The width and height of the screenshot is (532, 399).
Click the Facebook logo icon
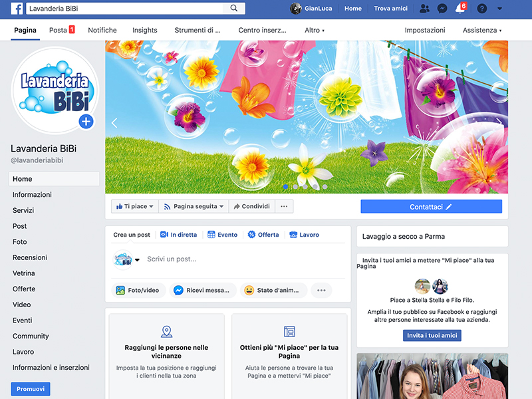[x=17, y=8]
